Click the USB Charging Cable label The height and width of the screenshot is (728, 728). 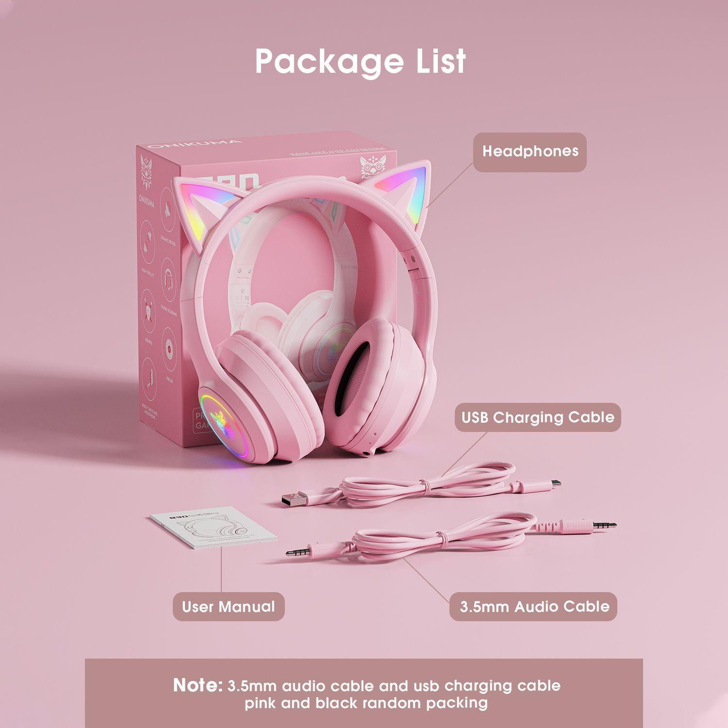(538, 417)
